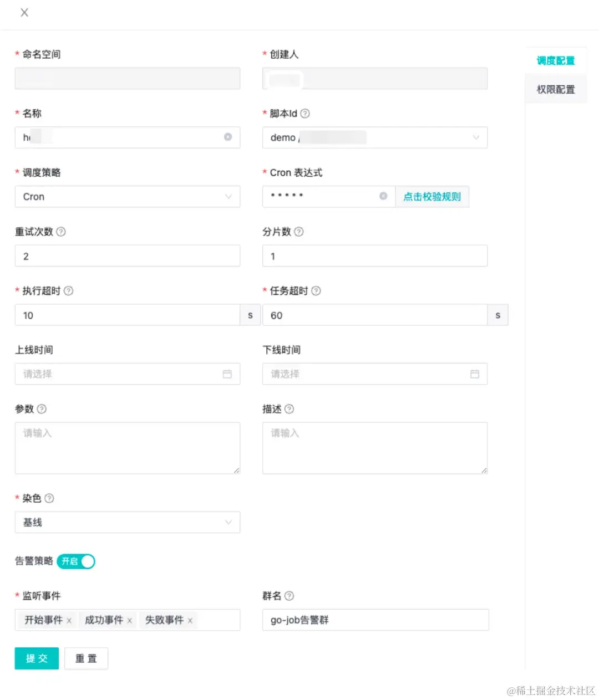Show help tooltip for 染色

pos(49,498)
